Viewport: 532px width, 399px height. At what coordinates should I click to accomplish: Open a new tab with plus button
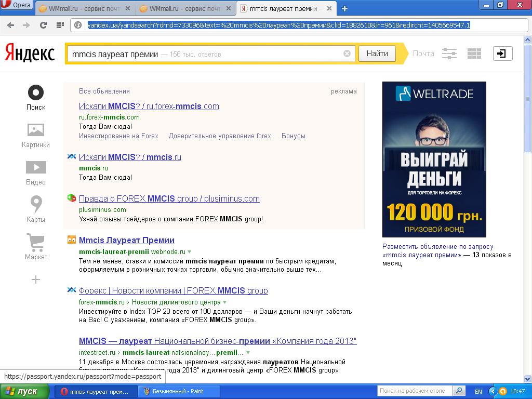coord(345,9)
